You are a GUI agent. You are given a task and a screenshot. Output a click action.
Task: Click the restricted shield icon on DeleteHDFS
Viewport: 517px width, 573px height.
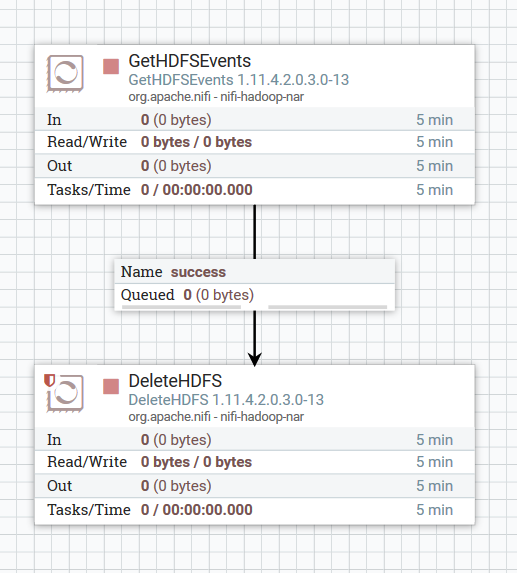click(49, 380)
